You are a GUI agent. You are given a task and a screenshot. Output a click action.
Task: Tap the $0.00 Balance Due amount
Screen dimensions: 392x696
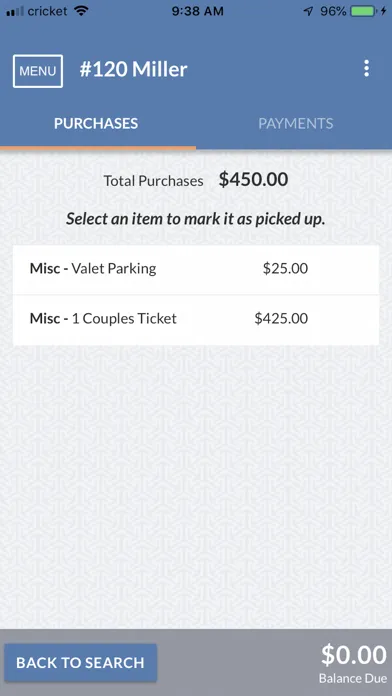click(354, 655)
